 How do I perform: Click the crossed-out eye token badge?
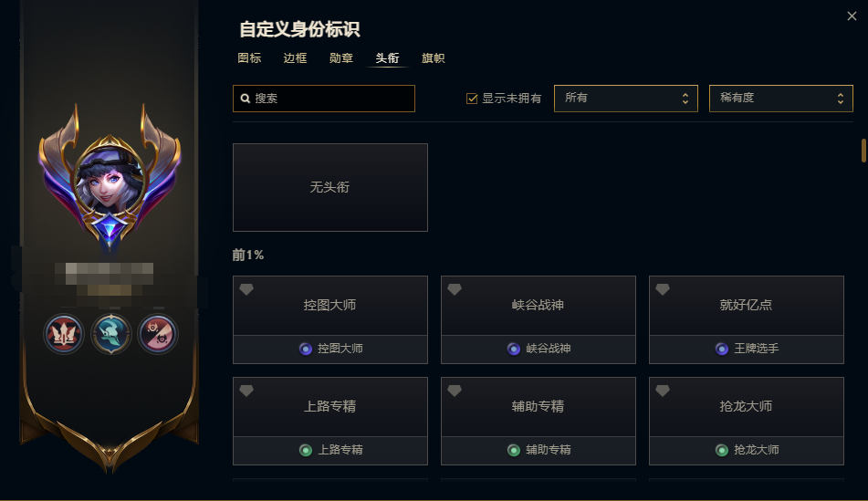158,334
